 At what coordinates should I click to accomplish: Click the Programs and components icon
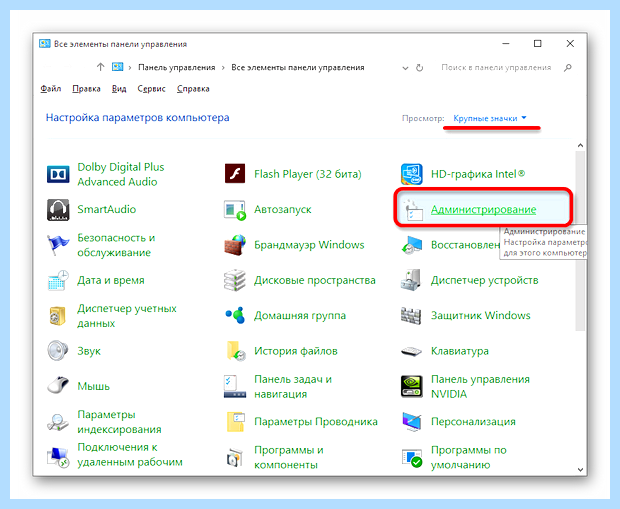(x=235, y=458)
